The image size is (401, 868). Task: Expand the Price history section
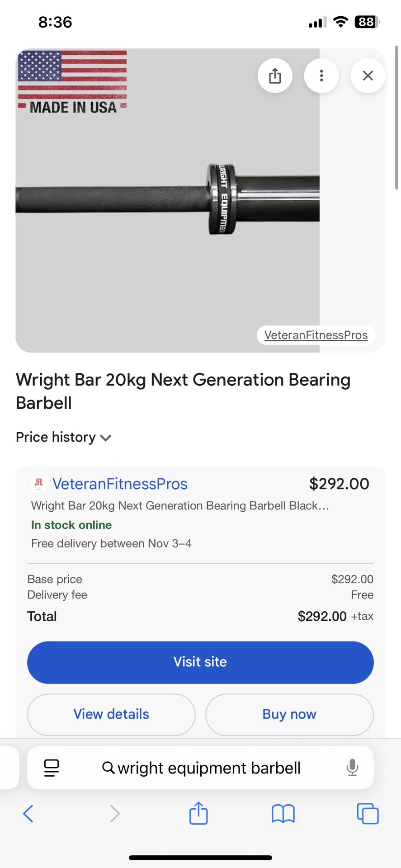tap(63, 437)
